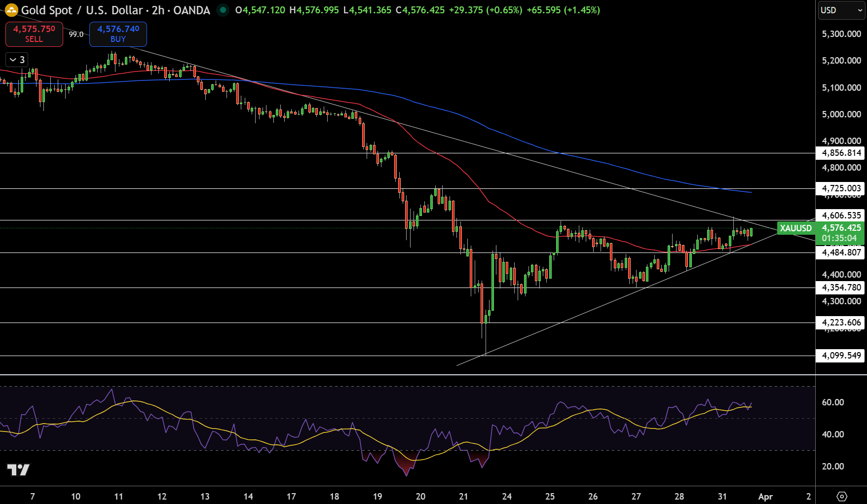
Task: Click the RSI 60.00 scale label
Action: [x=833, y=402]
